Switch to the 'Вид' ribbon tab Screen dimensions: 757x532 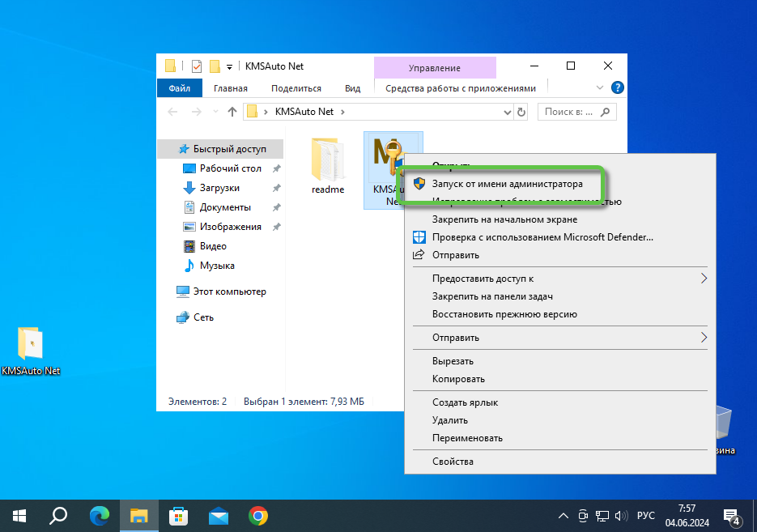tap(352, 88)
